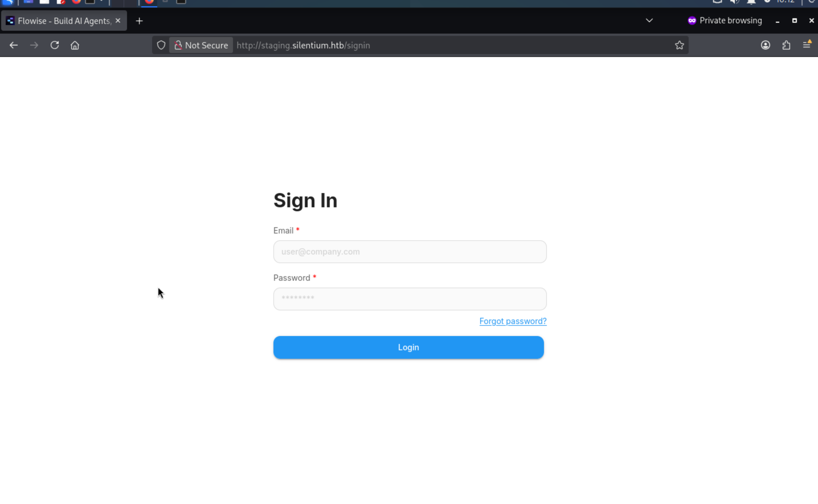Click the Private browsing indicator
The image size is (818, 504).
click(725, 21)
